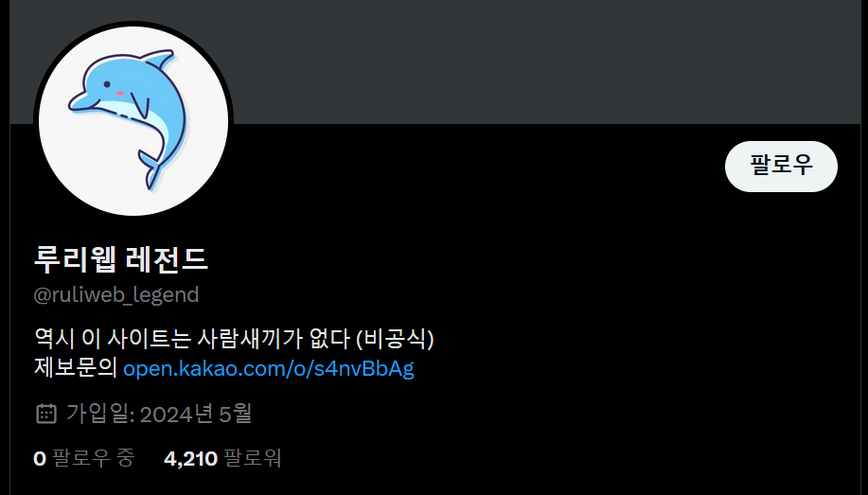Click the bio line 역시 이 사이트는 사람새끼가 없다
868x495 pixels.
pyautogui.click(x=192, y=338)
